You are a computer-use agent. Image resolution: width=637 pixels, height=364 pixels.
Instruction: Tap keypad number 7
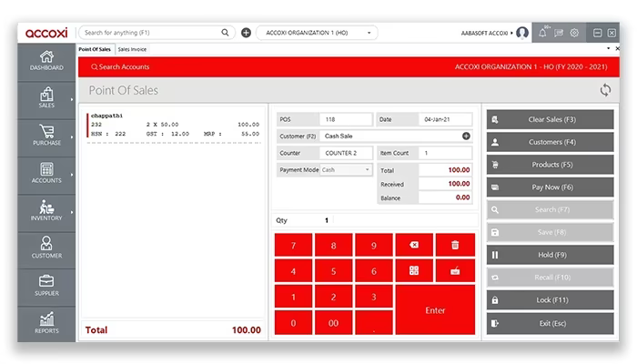pos(293,245)
